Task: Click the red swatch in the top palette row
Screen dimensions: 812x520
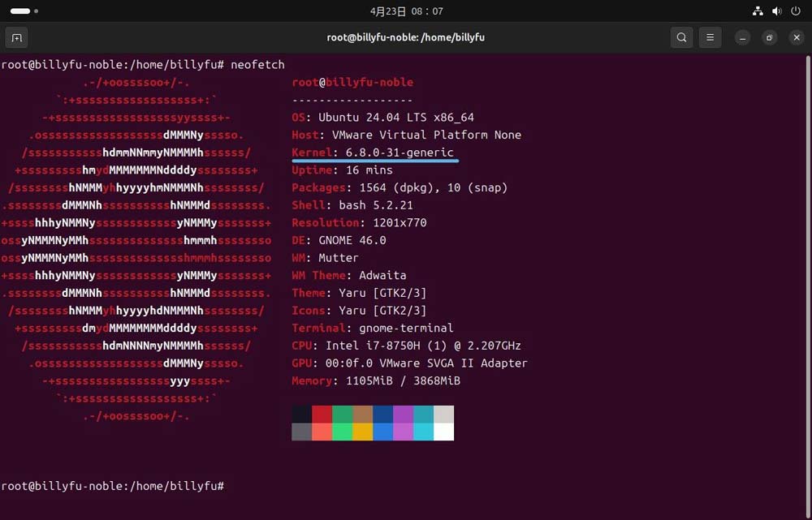Action: 322,414
